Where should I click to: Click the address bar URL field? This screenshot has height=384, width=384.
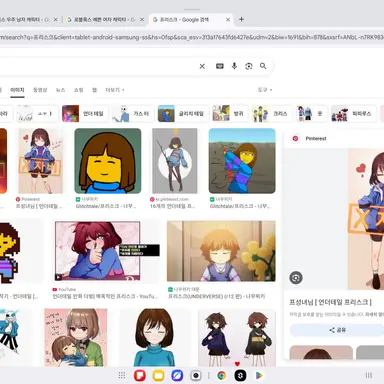[192, 37]
